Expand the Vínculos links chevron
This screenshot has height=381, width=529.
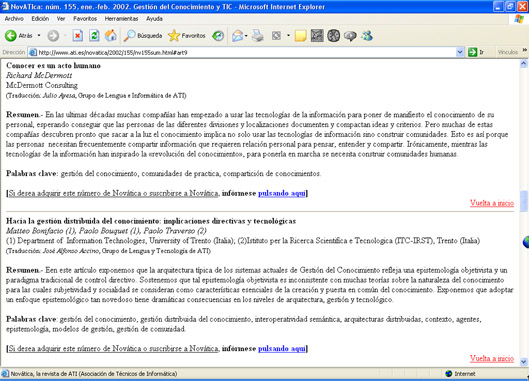click(x=525, y=50)
